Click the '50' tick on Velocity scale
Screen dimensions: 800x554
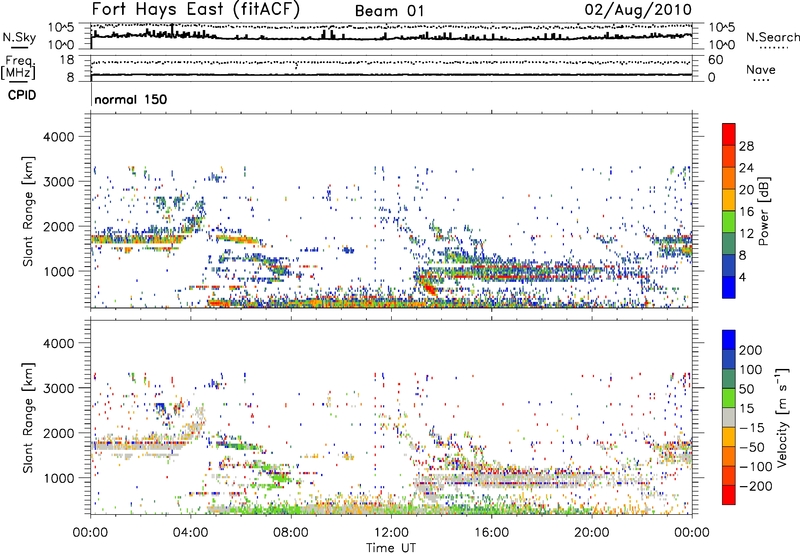(746, 389)
